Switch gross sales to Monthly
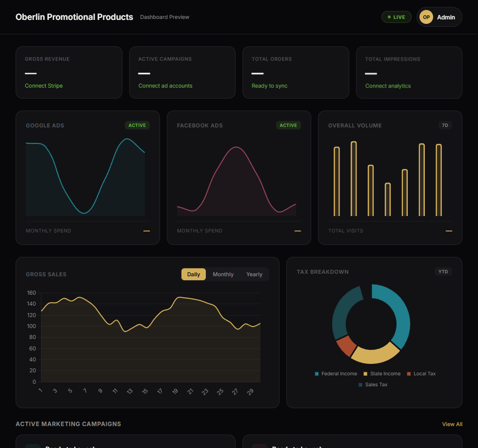The width and height of the screenshot is (478, 448). click(x=223, y=274)
